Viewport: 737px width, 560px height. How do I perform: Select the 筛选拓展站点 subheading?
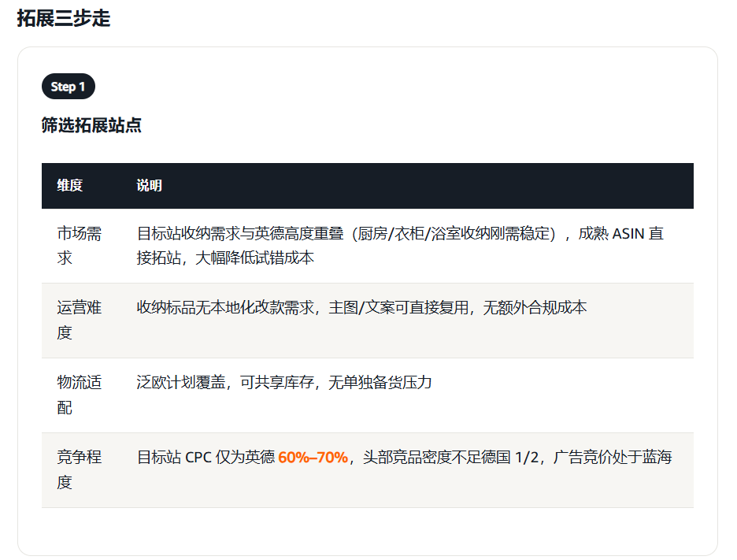(91, 125)
